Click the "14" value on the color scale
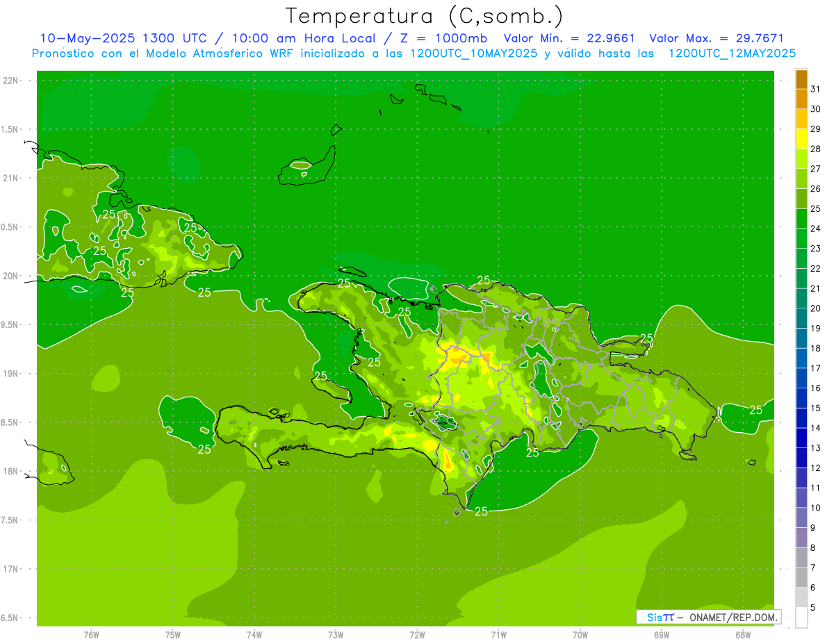834x644 pixels. coord(816,428)
